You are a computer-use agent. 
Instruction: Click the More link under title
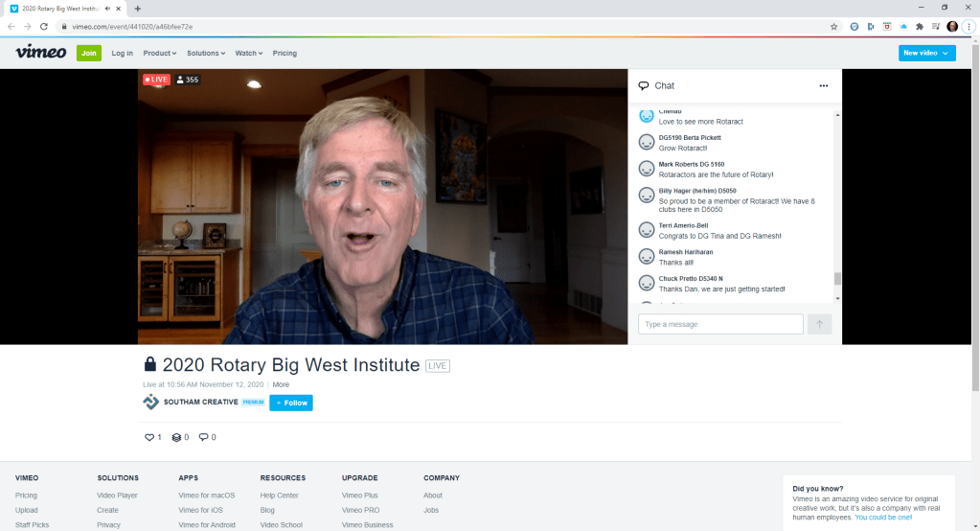click(x=281, y=384)
